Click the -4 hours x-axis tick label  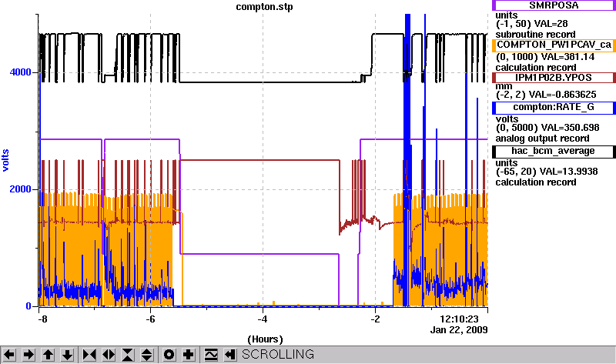point(263,319)
